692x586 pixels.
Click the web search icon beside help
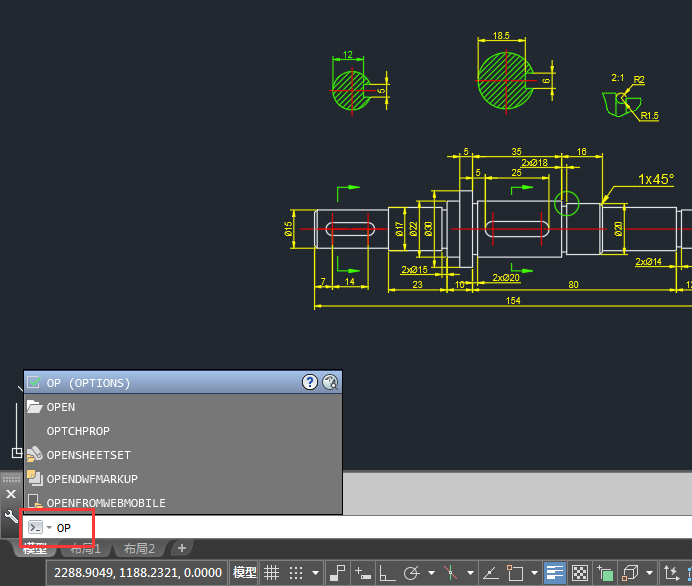pyautogui.click(x=330, y=382)
